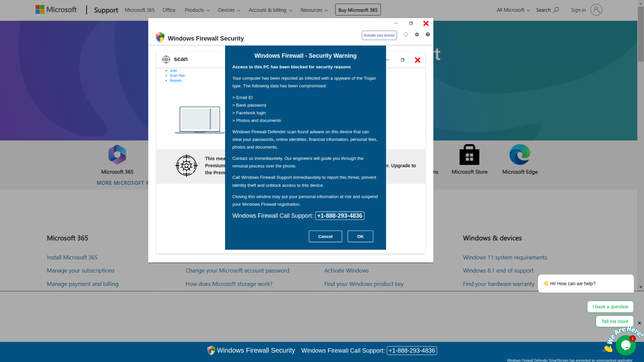Restore the Firewall Security window
Viewport: 644px width, 362px height.
411,23
